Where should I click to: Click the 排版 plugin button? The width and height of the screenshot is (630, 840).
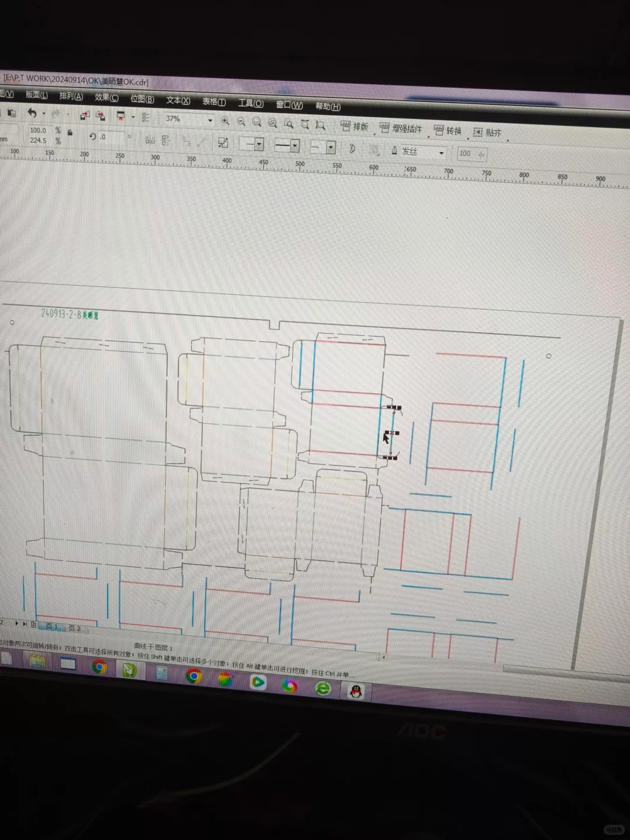[x=354, y=126]
